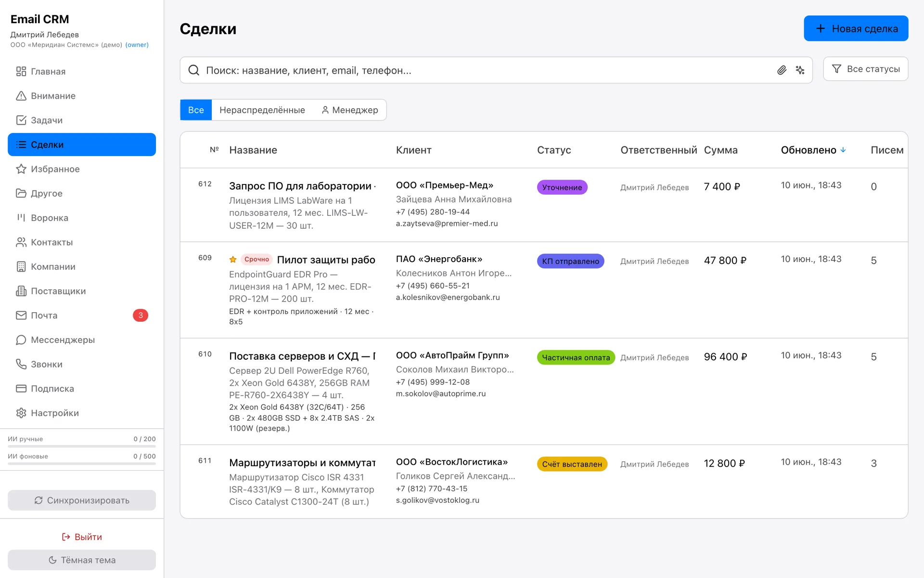The height and width of the screenshot is (578, 924).
Task: Open the Другое folder section
Action: (x=82, y=193)
